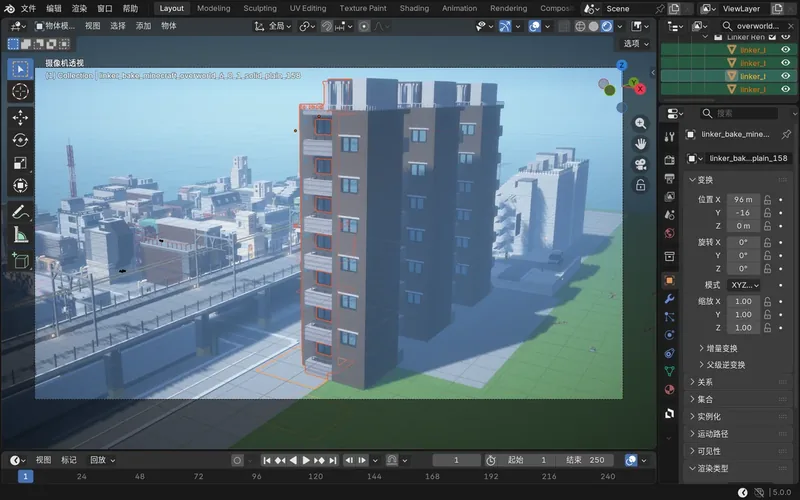Open the Render properties tab
This screenshot has height=500, width=800.
coord(669,160)
